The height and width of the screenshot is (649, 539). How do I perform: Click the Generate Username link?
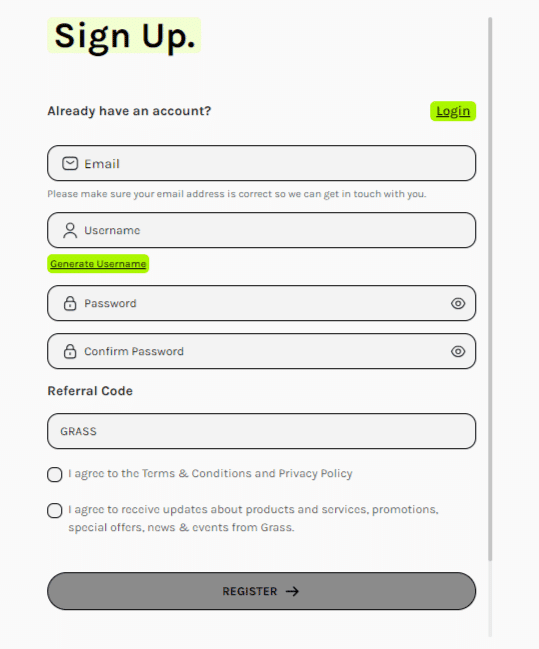98,264
